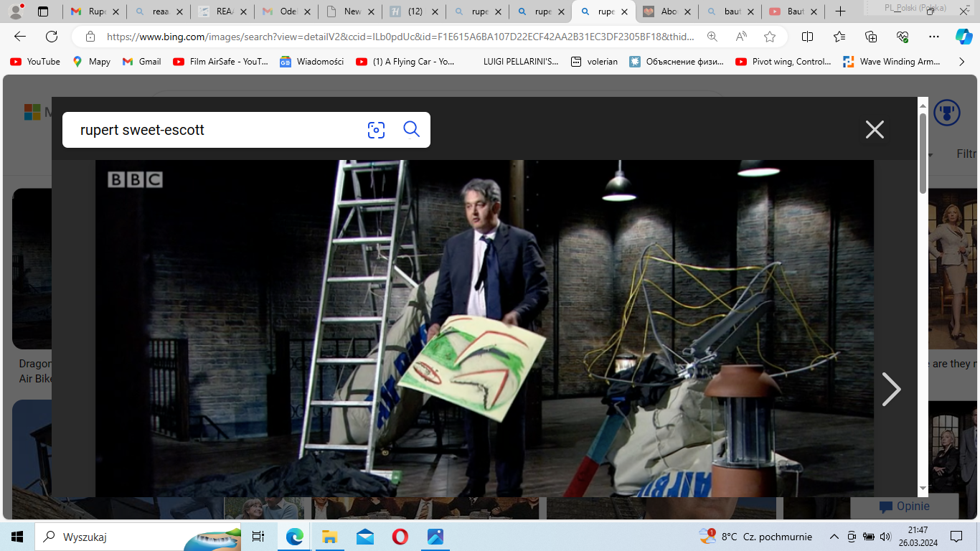Image resolution: width=980 pixels, height=551 pixels.
Task: Click the visual search camera icon
Action: coord(376,130)
